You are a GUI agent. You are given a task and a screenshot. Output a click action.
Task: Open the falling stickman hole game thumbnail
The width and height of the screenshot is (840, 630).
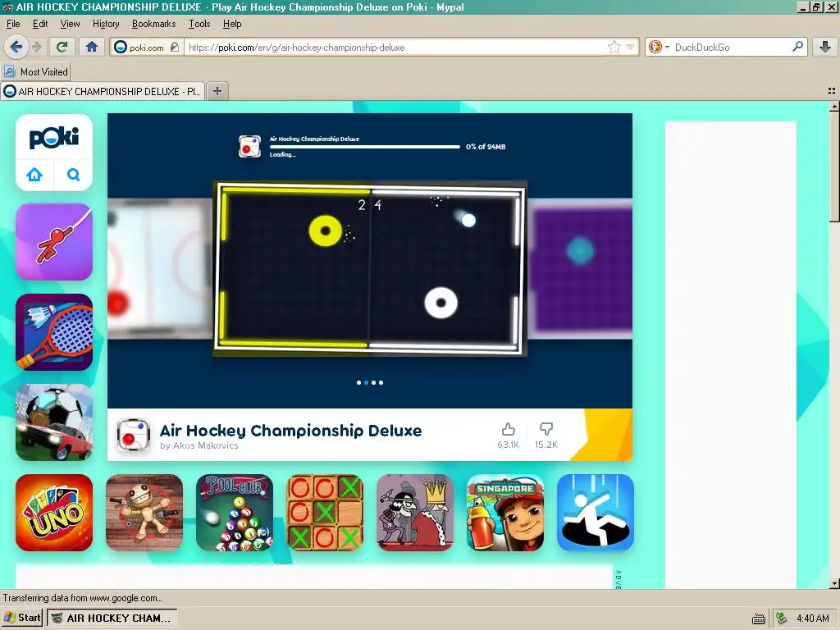pyautogui.click(x=596, y=513)
